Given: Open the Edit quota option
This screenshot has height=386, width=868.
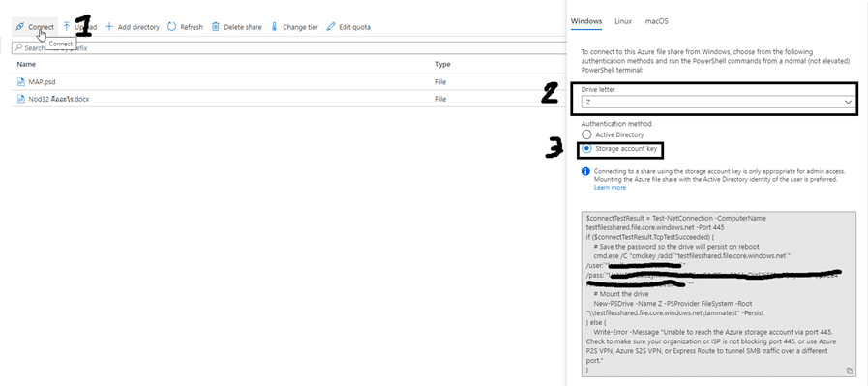Looking at the screenshot, I should point(348,26).
